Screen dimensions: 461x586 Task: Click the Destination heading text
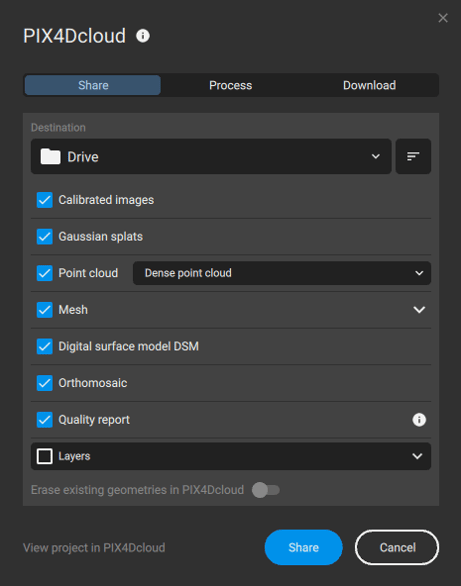point(58,127)
